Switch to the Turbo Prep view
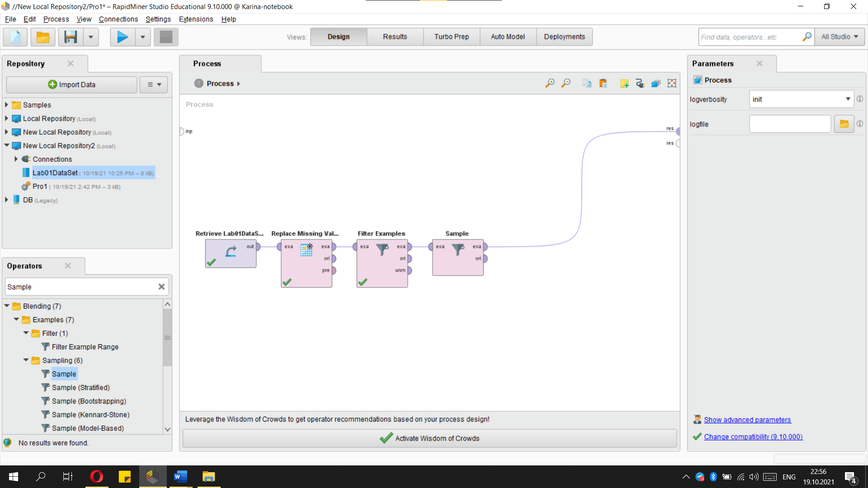868x488 pixels. coord(451,37)
